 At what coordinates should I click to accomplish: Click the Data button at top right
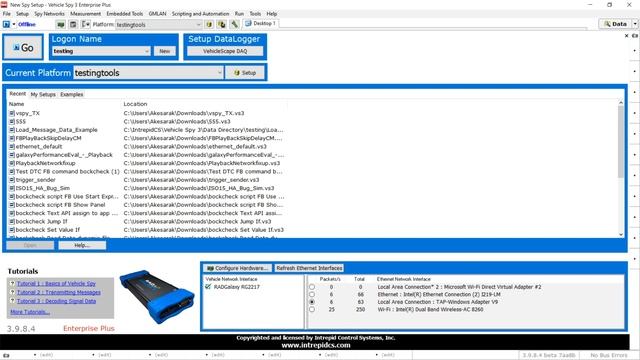click(x=615, y=24)
